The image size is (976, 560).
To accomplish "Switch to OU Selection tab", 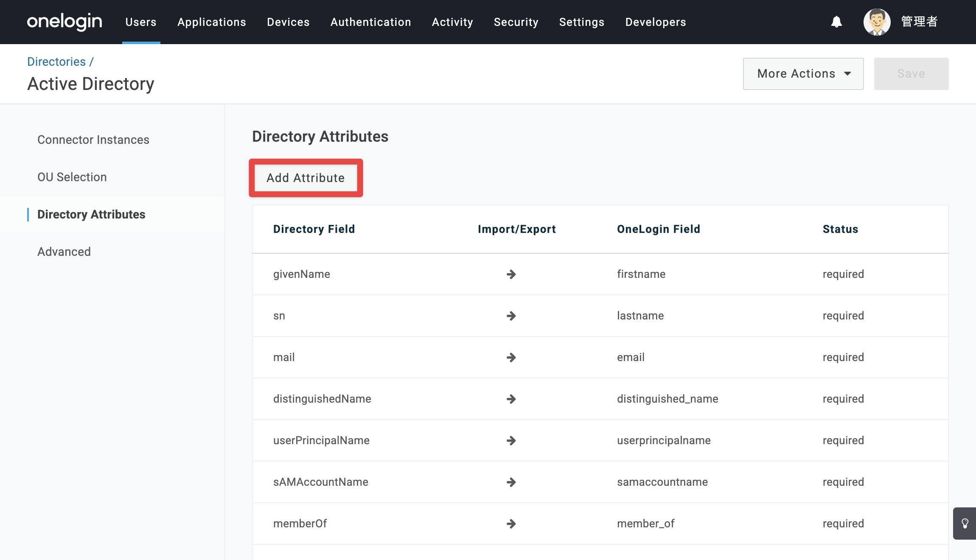I will coord(72,177).
